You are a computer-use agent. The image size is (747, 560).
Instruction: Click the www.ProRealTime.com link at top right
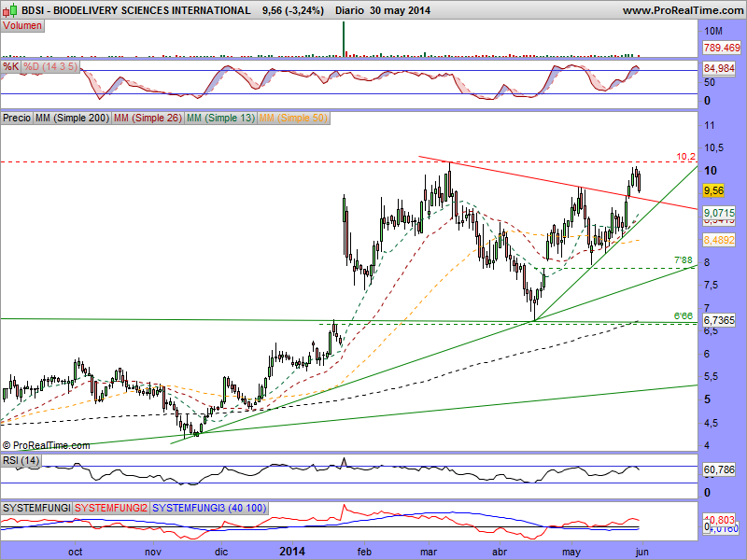[x=683, y=10]
